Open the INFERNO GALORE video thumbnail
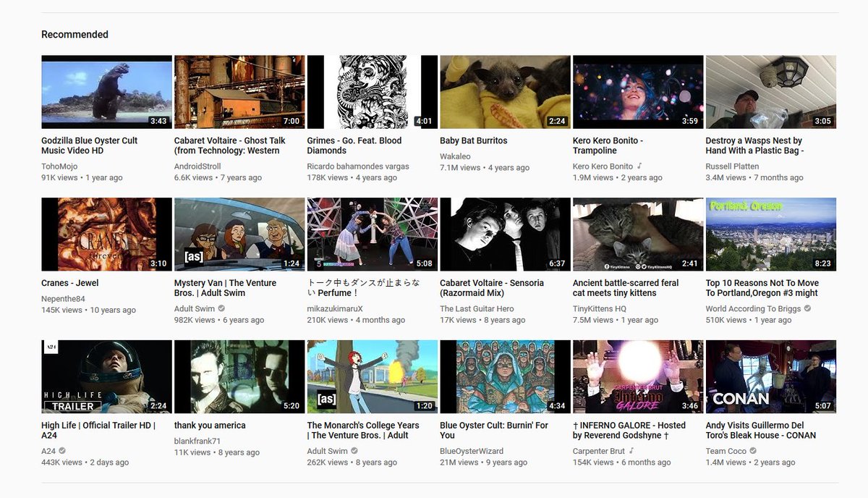868x498 pixels. (x=638, y=377)
